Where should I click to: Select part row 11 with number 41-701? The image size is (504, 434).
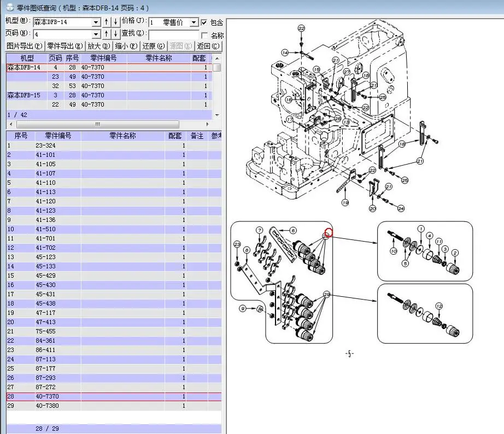point(114,238)
